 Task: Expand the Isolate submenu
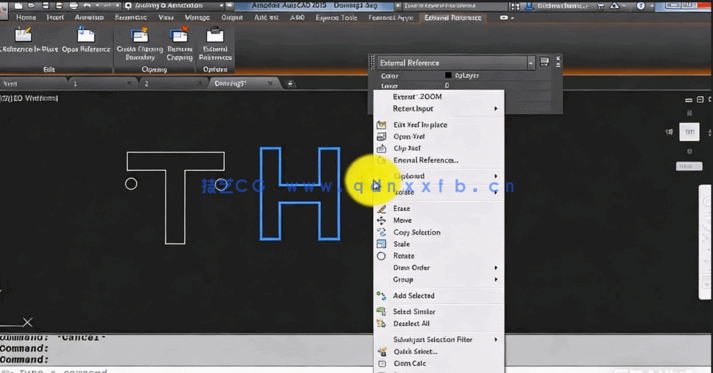(439, 192)
